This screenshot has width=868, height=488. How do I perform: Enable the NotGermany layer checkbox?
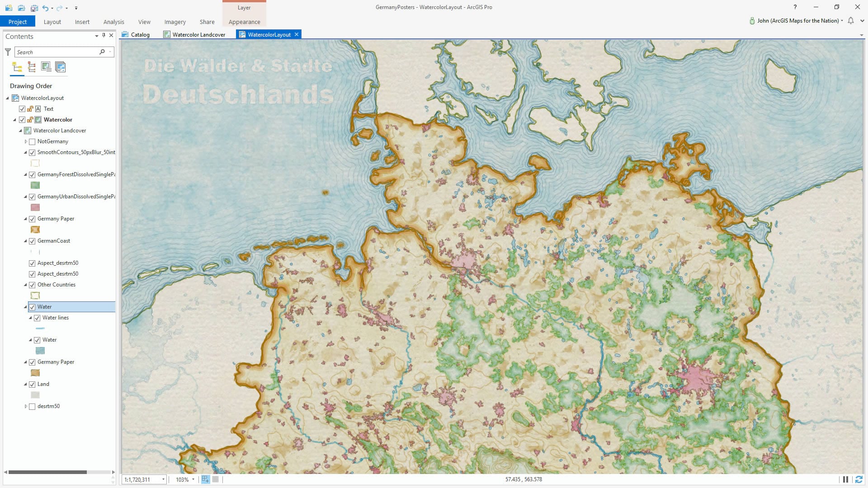(x=32, y=142)
